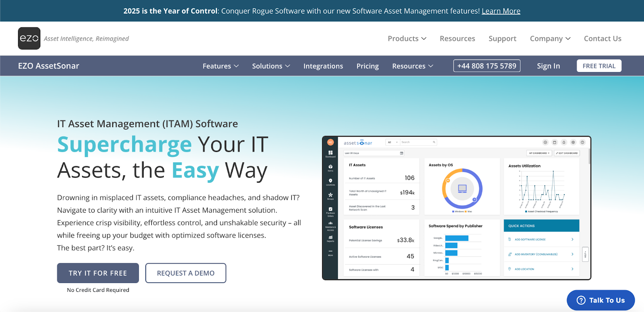
Task: Expand the Resources menu in AssetSonar bar
Action: (x=413, y=66)
